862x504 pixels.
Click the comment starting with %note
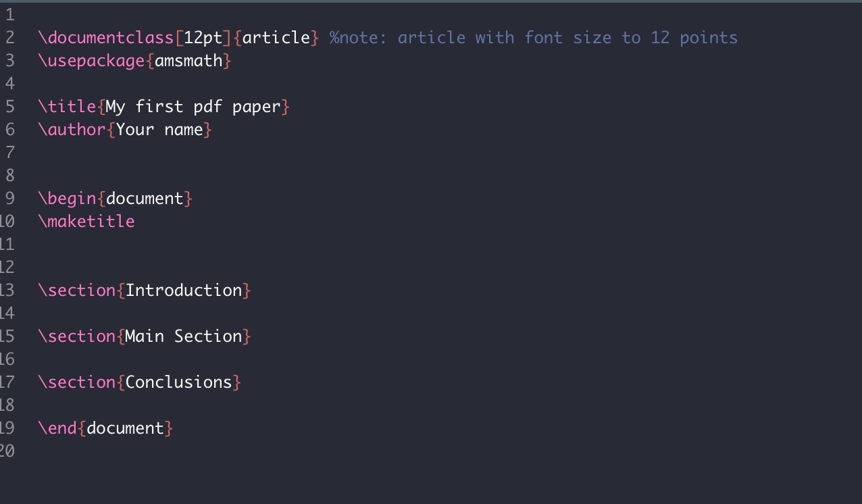point(534,38)
